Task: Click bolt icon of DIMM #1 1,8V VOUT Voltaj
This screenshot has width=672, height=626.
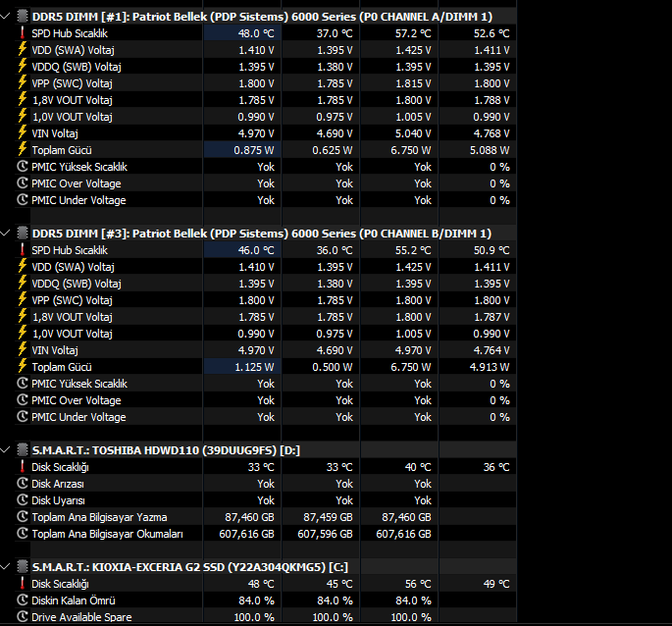Action: [x=23, y=99]
